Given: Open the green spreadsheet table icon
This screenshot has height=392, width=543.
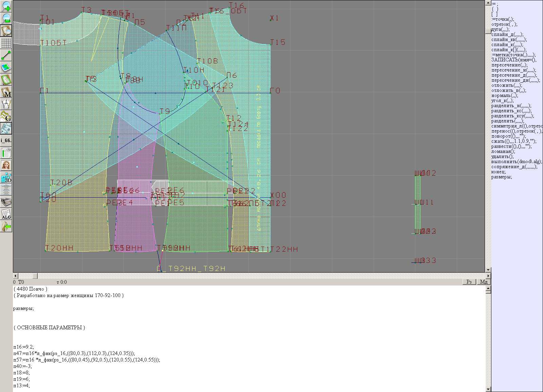Looking at the screenshot, I should tap(6, 153).
